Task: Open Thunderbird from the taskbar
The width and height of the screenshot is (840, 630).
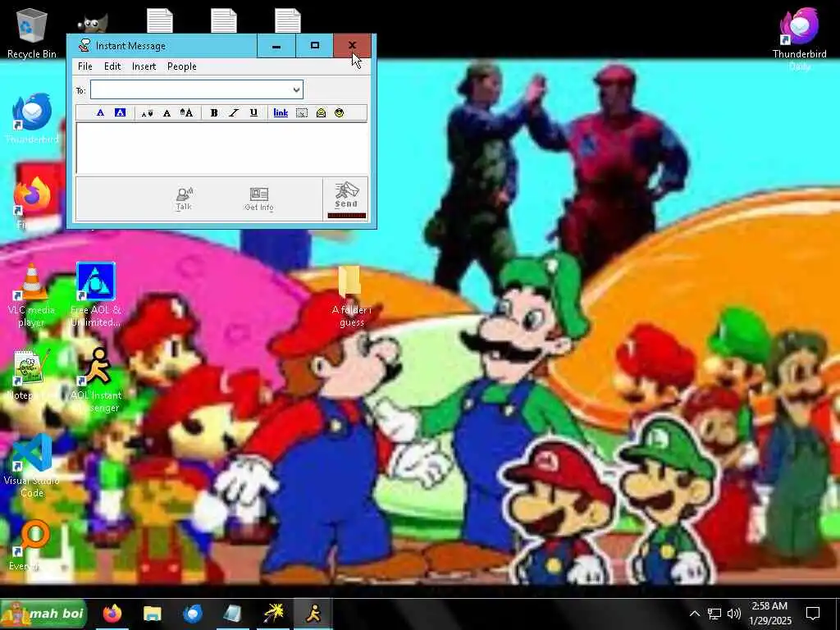Action: pyautogui.click(x=192, y=614)
